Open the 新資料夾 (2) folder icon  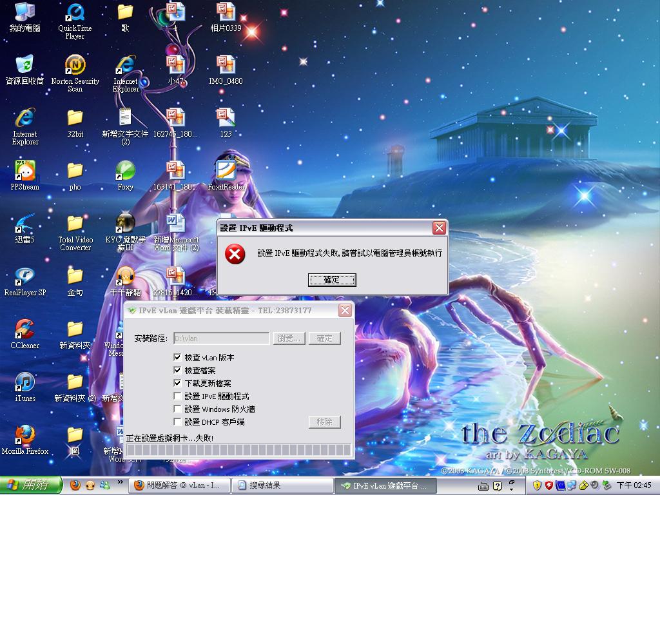pos(75,387)
